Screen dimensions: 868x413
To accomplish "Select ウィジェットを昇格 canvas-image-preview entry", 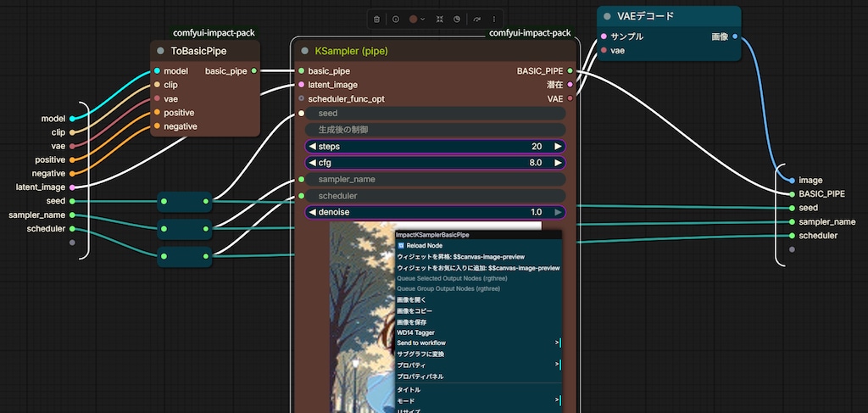I will pyautogui.click(x=478, y=257).
